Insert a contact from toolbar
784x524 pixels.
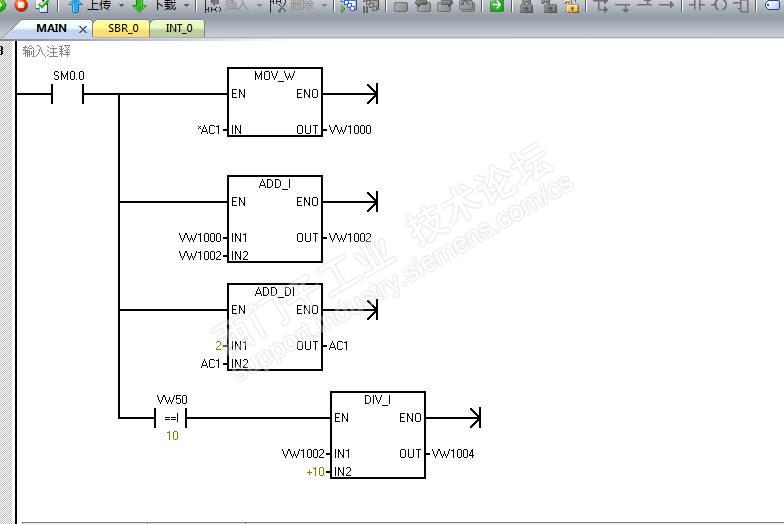tap(697, 5)
